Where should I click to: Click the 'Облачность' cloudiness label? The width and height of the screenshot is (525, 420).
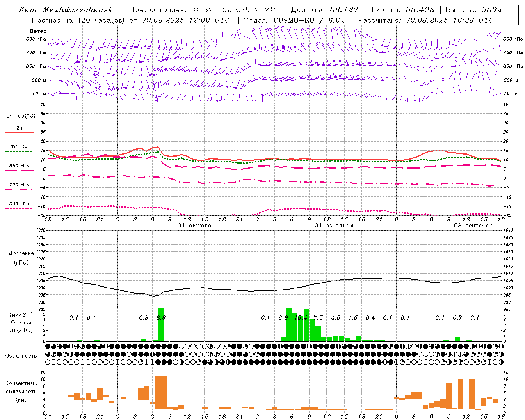pyautogui.click(x=21, y=356)
